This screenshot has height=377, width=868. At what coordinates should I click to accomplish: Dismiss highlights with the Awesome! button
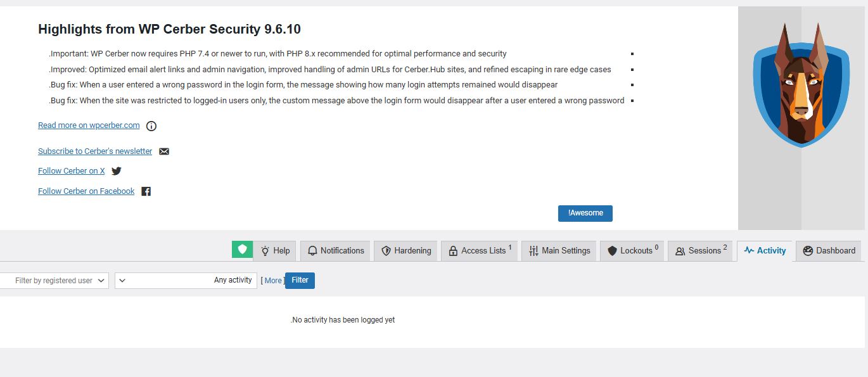(x=585, y=213)
